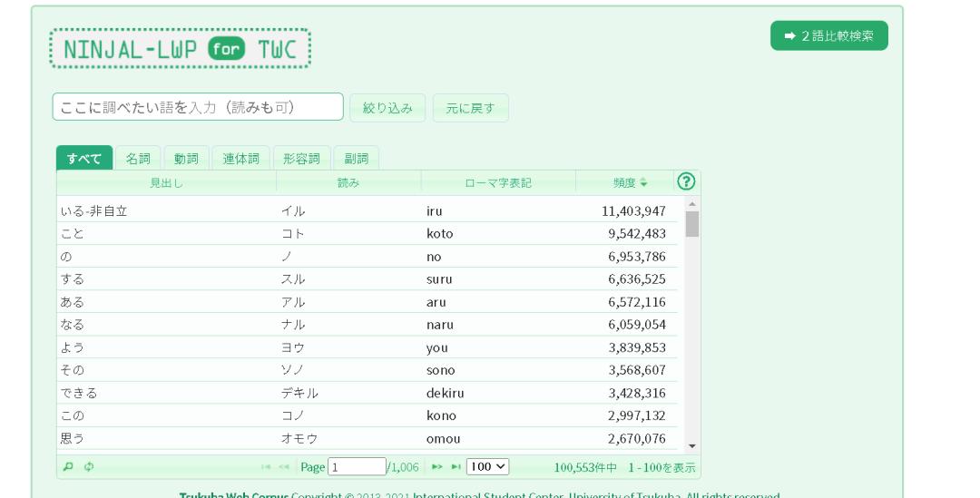Click the romaji suru cell
The height and width of the screenshot is (498, 980).
439,279
